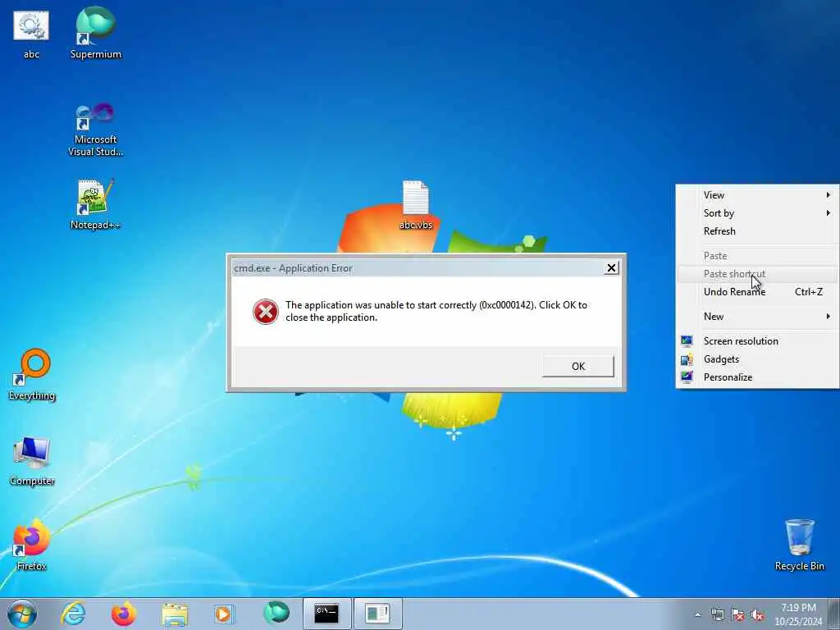Image resolution: width=840 pixels, height=630 pixels.
Task: Click the error message text in dialog
Action: click(x=436, y=311)
